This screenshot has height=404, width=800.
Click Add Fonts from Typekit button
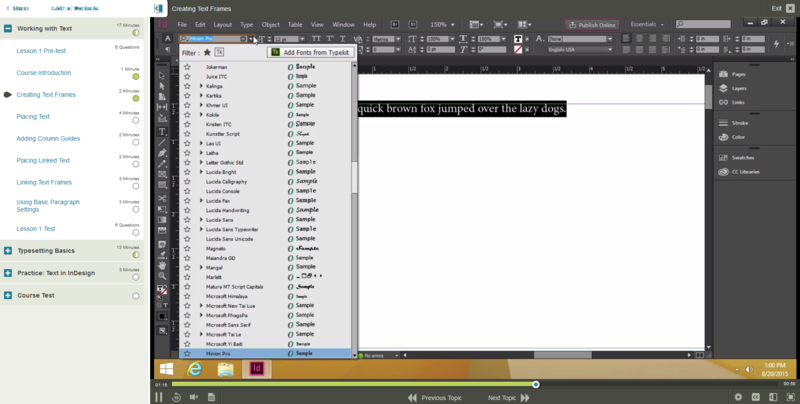click(x=311, y=52)
